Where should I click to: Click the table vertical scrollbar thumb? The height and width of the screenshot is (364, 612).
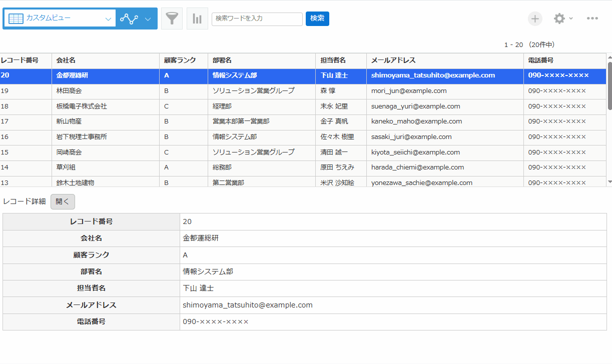tap(609, 85)
